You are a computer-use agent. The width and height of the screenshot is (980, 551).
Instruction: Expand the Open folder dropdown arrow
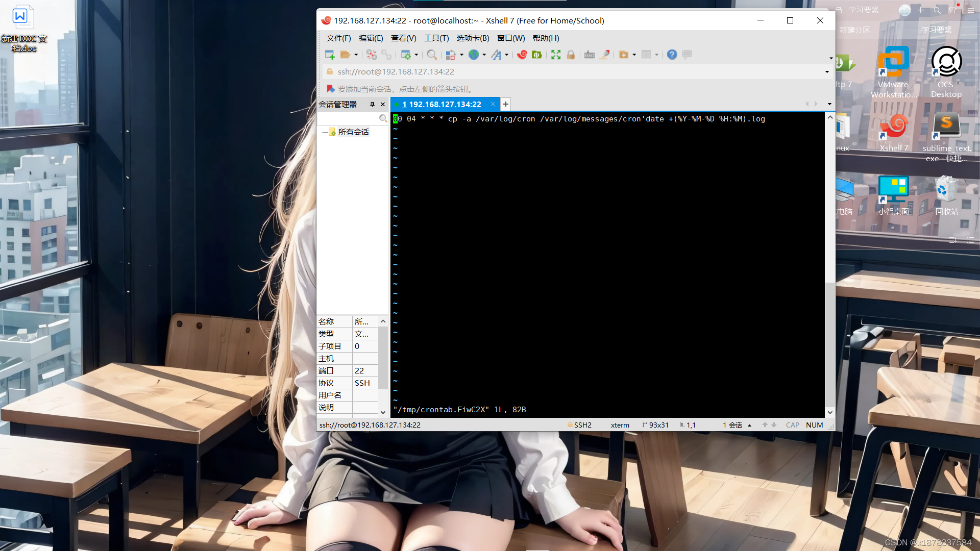[x=356, y=55]
